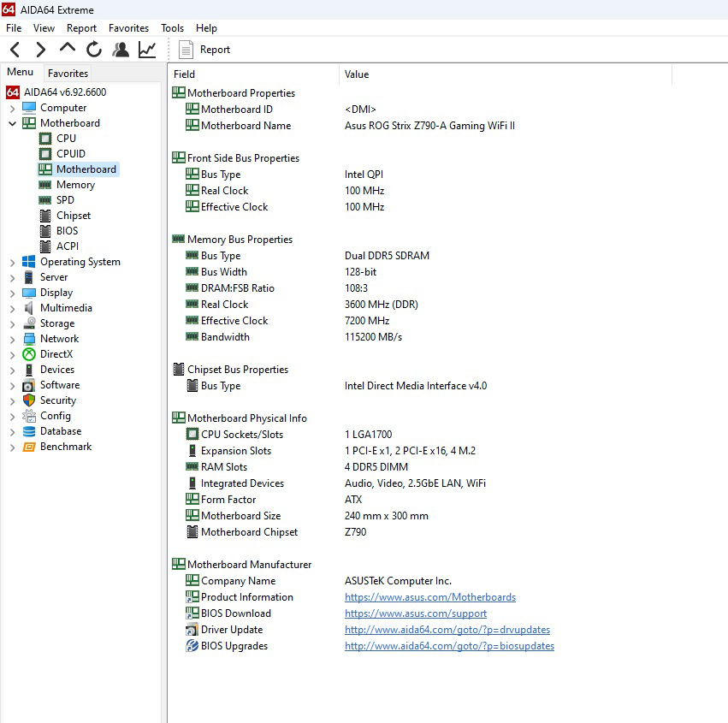Select the CPUID icon in tree
728x723 pixels.
[x=45, y=154]
